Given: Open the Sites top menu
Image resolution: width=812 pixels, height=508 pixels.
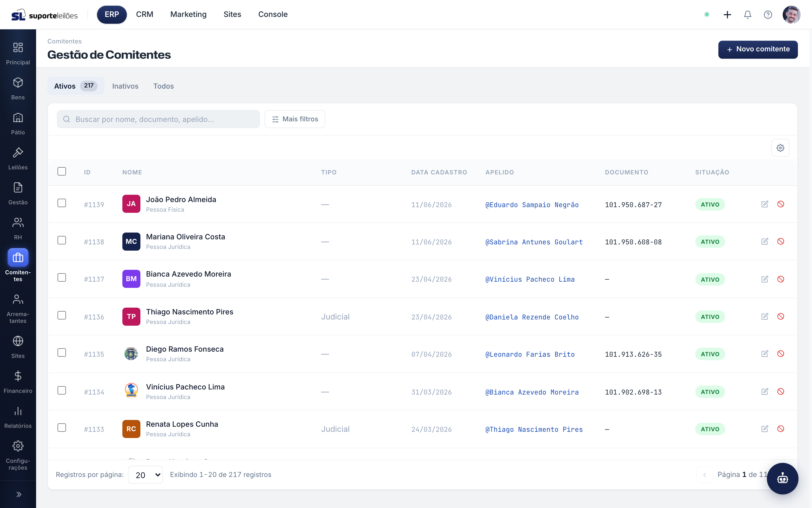Looking at the screenshot, I should 232,14.
